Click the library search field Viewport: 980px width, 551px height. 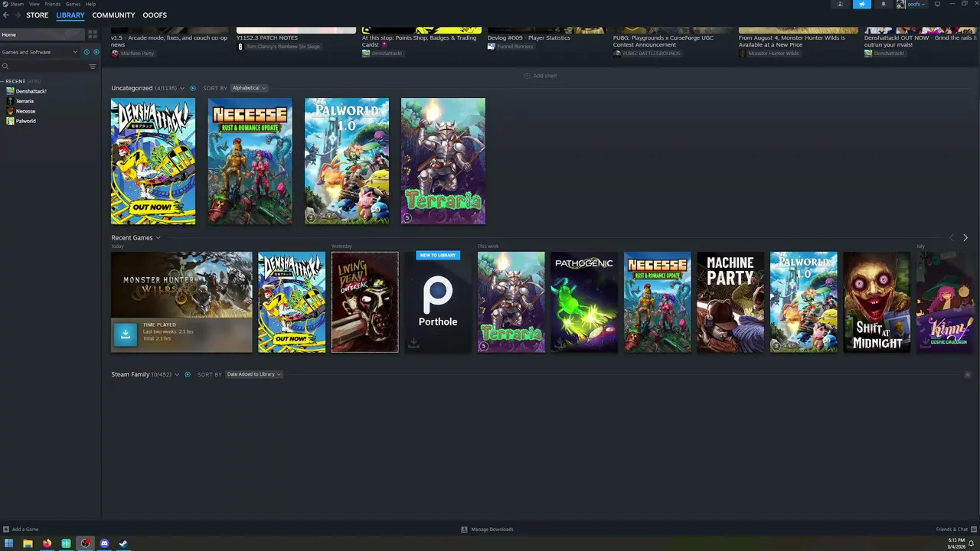pos(44,67)
